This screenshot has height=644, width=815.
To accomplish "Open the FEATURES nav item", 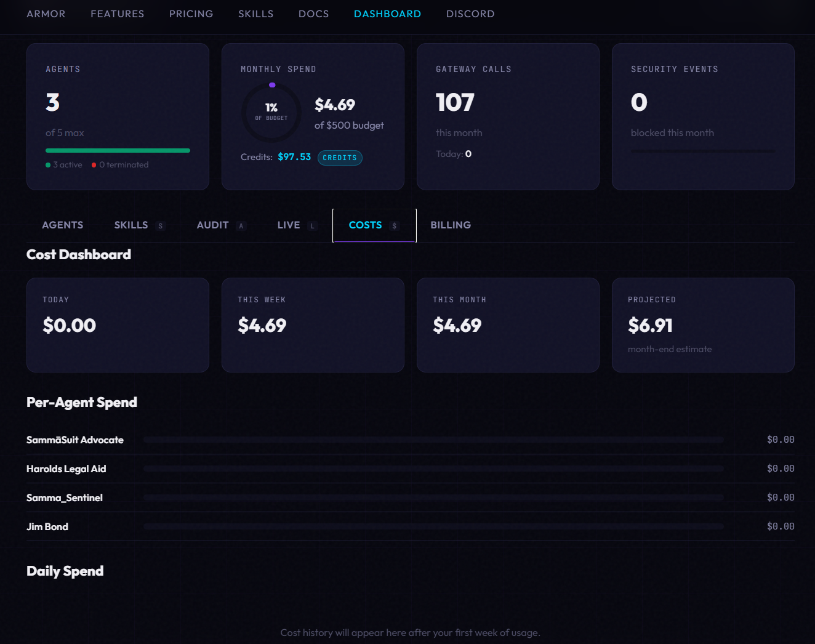I will pos(117,14).
